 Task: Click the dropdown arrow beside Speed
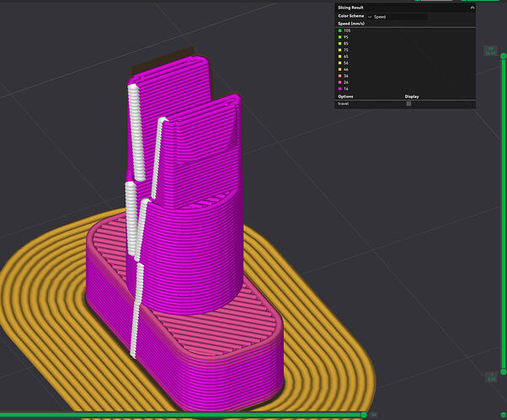370,17
